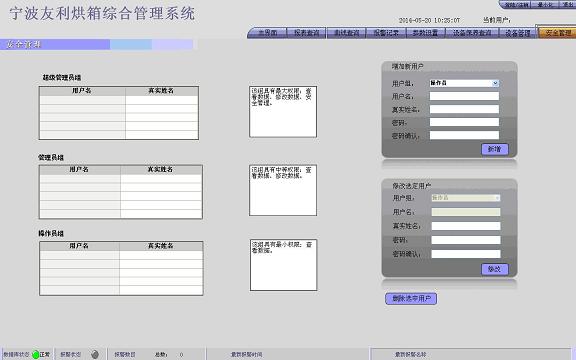Image resolution: width=576 pixels, height=360 pixels.
Task: Click the 操作员组 group label
Action: (51, 233)
